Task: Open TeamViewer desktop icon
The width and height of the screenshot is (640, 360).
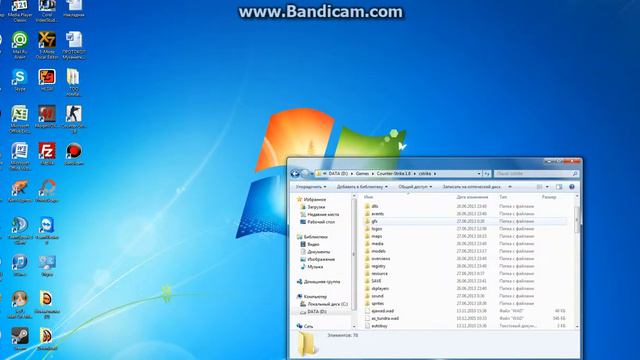Action: point(47,230)
